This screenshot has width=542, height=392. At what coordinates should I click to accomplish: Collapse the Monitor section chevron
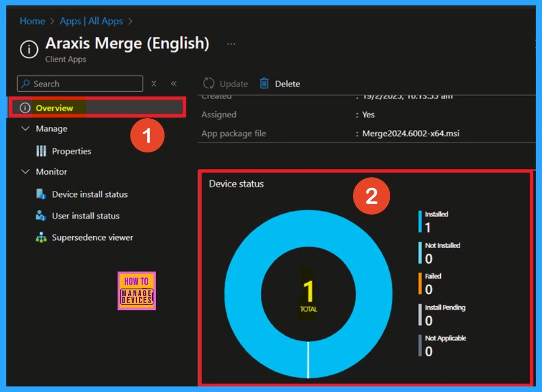pyautogui.click(x=25, y=171)
